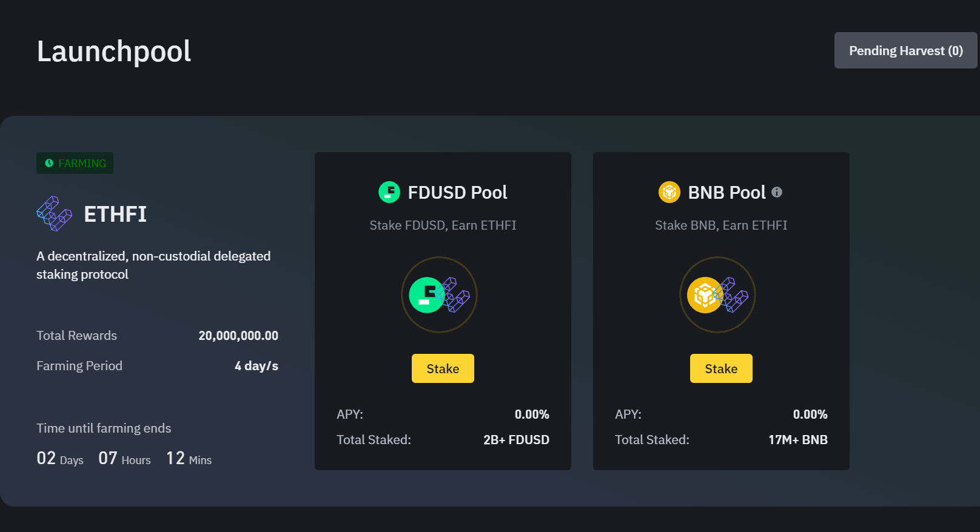The width and height of the screenshot is (980, 532).
Task: Click the info icon next to BNB Pool
Action: tap(778, 192)
